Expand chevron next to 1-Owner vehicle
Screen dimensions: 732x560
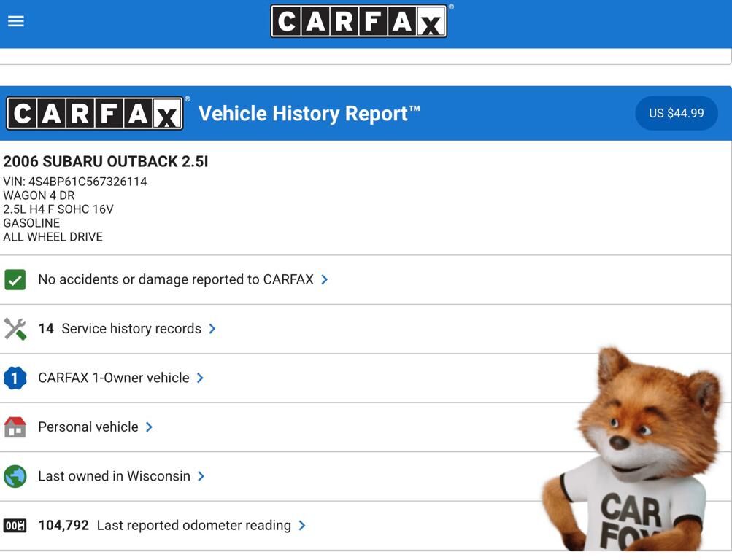200,378
